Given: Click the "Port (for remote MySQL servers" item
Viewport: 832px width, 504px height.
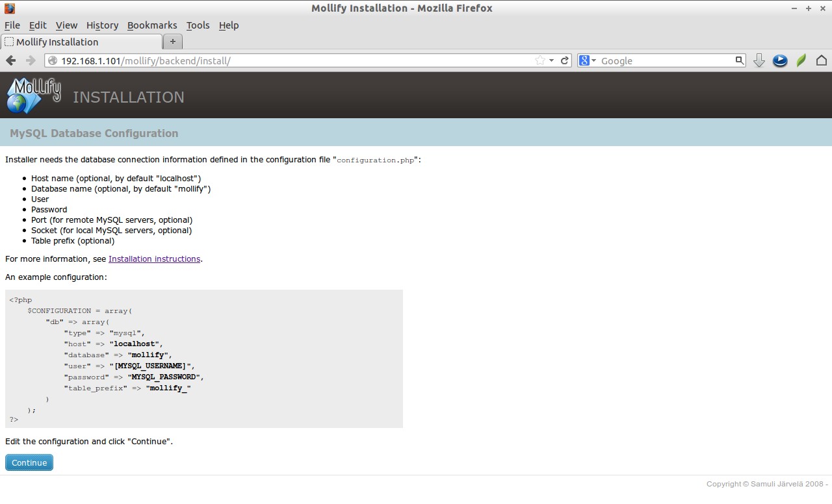Looking at the screenshot, I should (112, 220).
